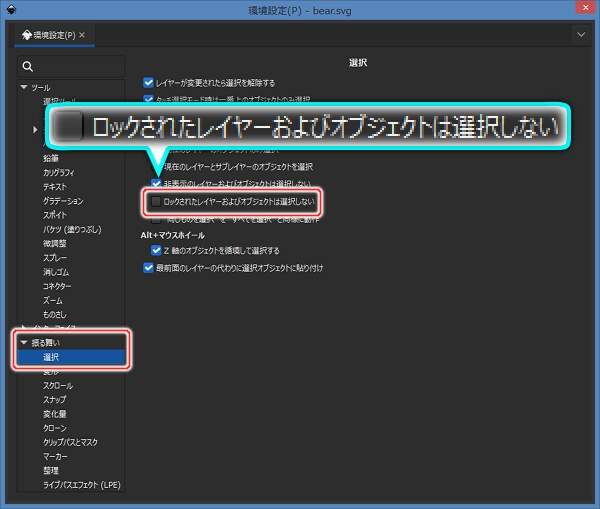
Task: Click the Alt+マウスホイール section label
Action: click(x=173, y=235)
